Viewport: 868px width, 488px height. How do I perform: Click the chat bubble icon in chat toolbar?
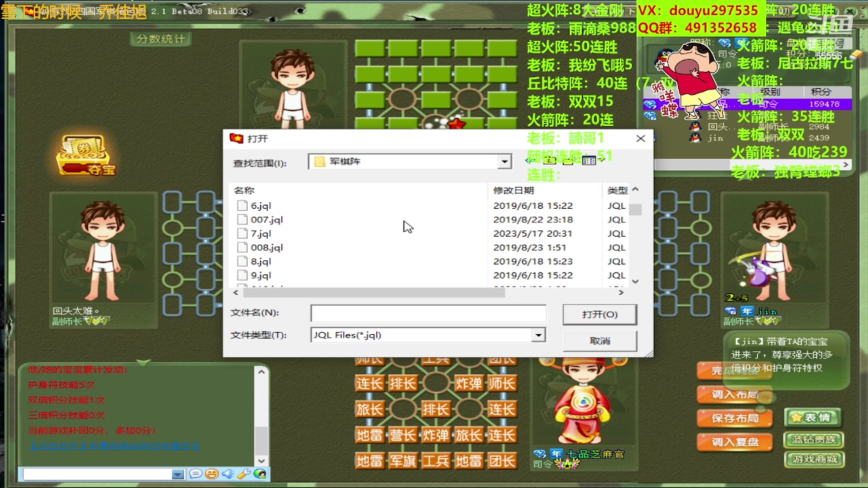point(195,474)
